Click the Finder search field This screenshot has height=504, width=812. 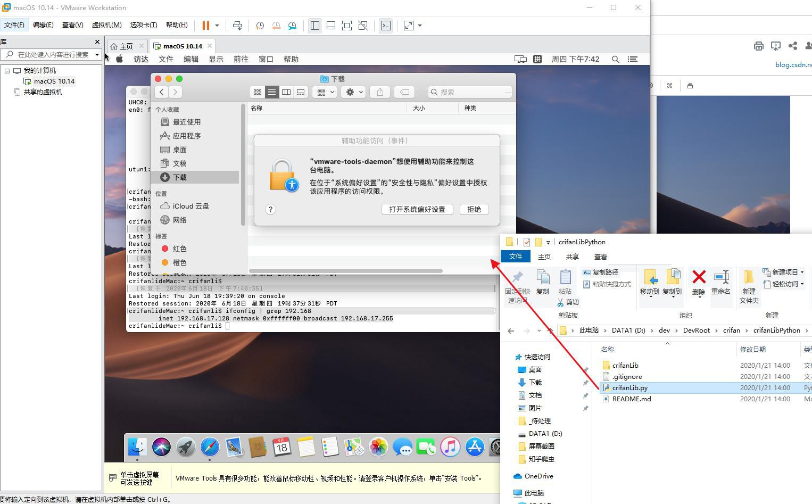pos(470,92)
